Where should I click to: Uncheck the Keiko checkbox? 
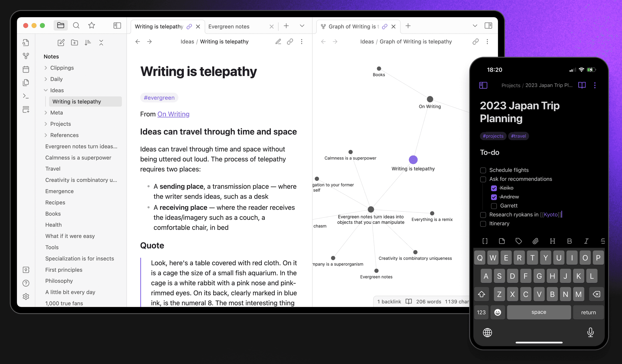click(494, 188)
